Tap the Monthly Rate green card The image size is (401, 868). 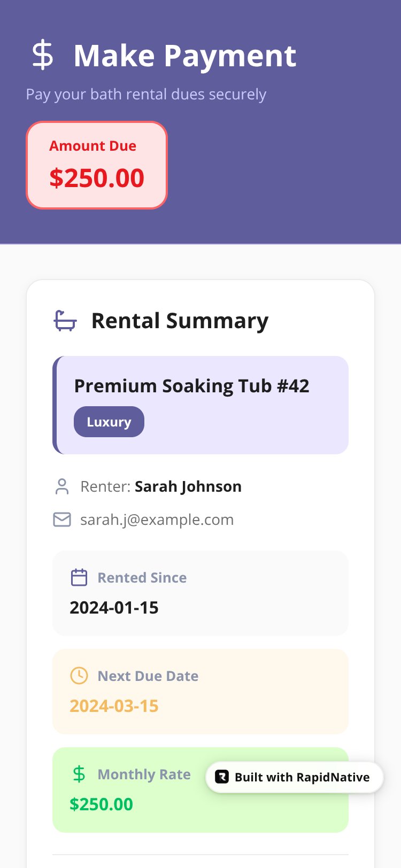pos(200,790)
